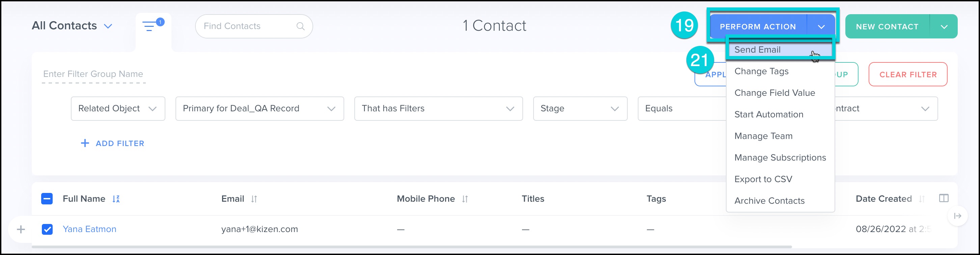Viewport: 980px width, 255px height.
Task: Sort contacts by Email column
Action: (x=254, y=199)
